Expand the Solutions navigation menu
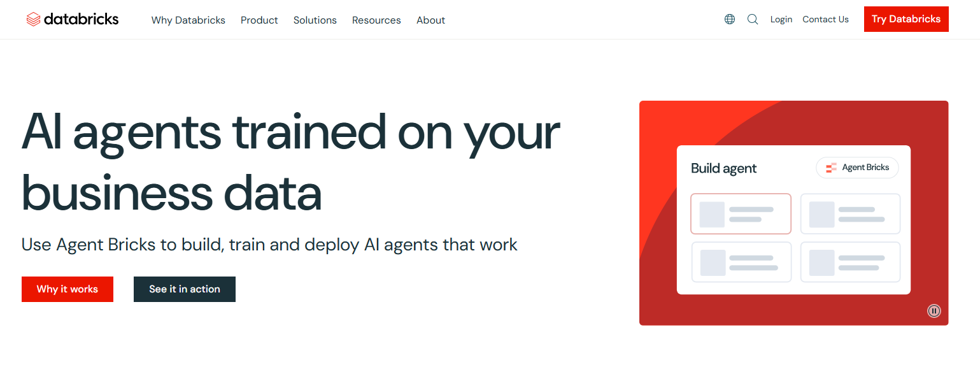Screen dimensions: 980x367 [x=315, y=20]
